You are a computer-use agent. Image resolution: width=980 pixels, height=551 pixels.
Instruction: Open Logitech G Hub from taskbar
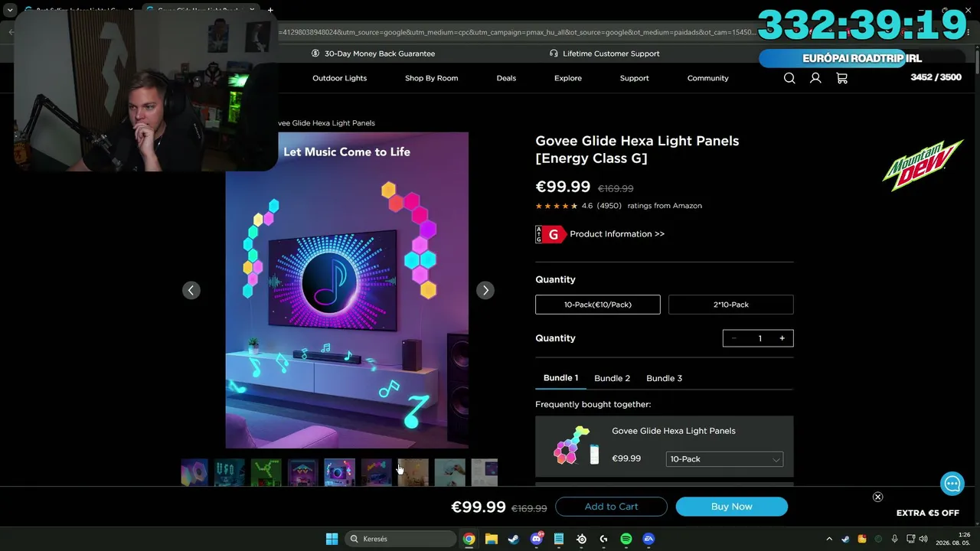point(604,539)
